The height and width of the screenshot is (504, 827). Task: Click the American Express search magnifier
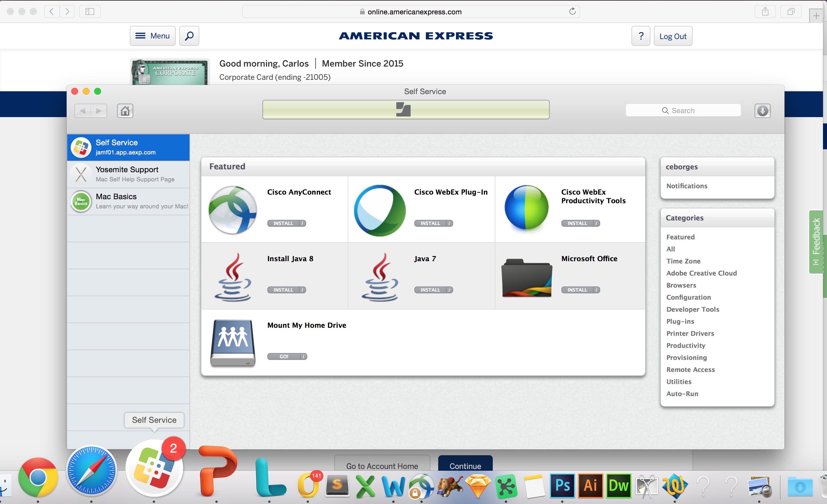(189, 36)
